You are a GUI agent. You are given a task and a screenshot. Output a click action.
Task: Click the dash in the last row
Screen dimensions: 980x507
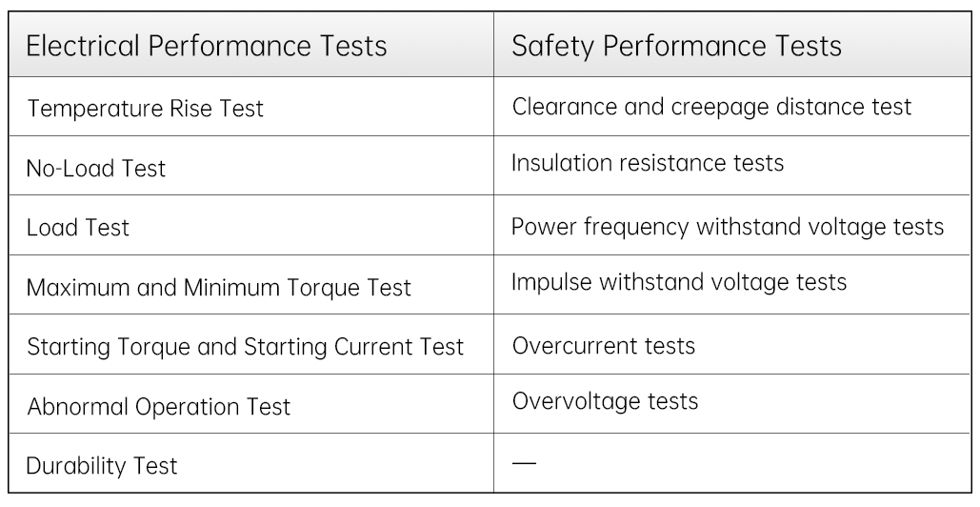click(x=524, y=462)
